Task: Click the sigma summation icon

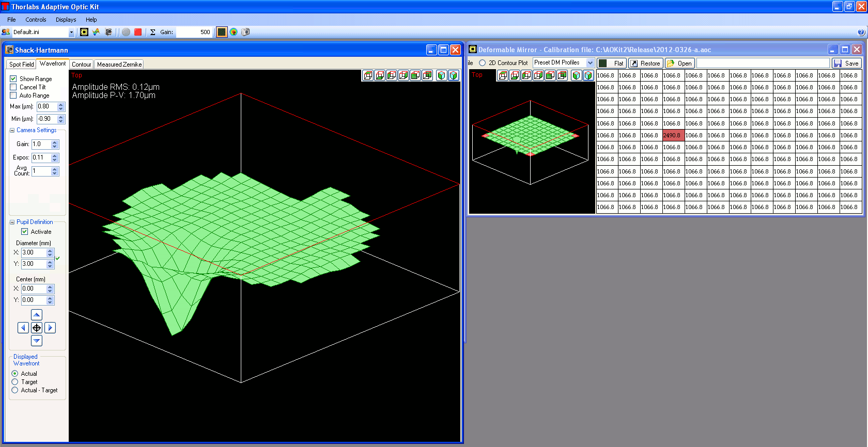Action: (x=153, y=32)
